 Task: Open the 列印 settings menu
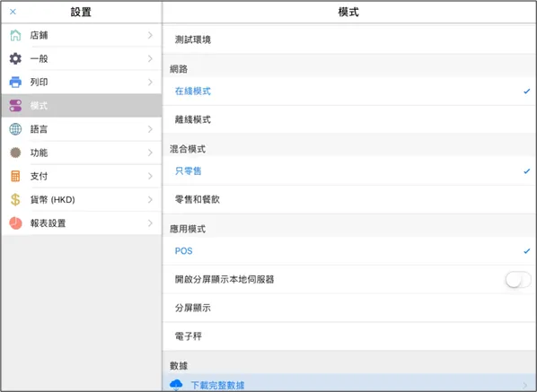pyautogui.click(x=82, y=83)
